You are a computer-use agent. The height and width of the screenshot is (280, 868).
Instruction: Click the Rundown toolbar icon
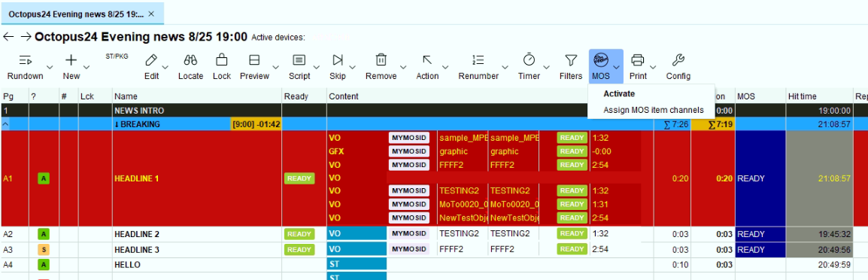25,60
